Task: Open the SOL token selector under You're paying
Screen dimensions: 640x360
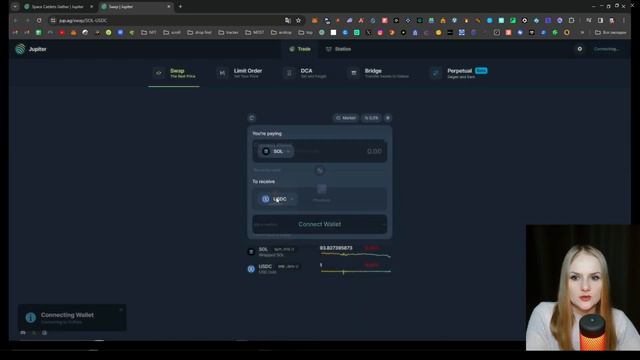Action: [276, 151]
